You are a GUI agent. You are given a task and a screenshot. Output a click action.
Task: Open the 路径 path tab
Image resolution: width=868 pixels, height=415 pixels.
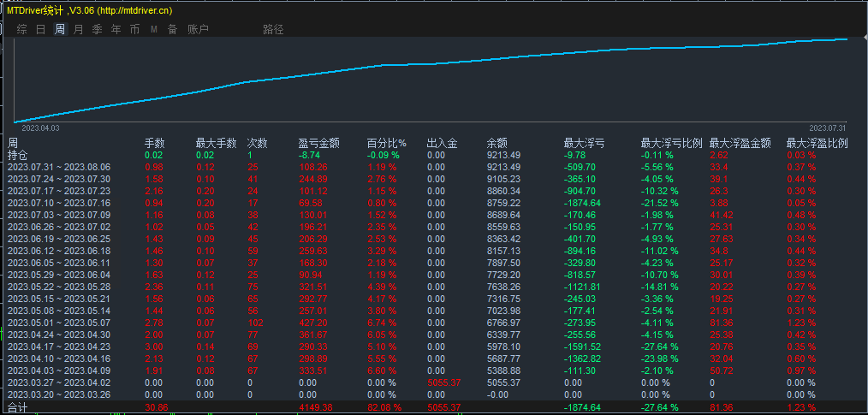click(x=273, y=29)
